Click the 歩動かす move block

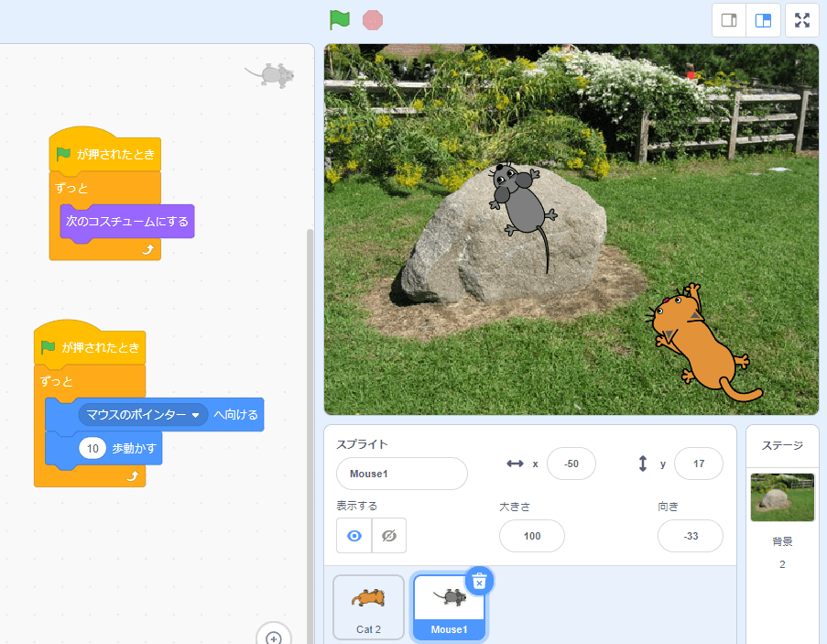point(134,448)
